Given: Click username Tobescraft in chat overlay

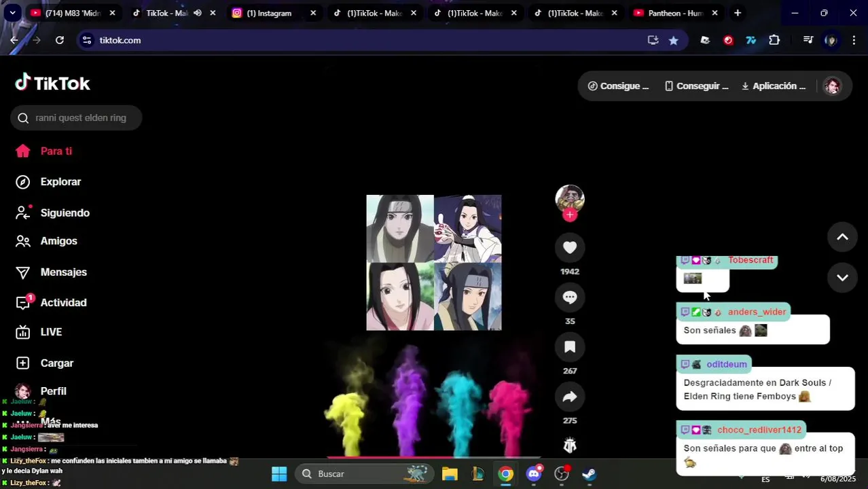Looking at the screenshot, I should (x=751, y=260).
